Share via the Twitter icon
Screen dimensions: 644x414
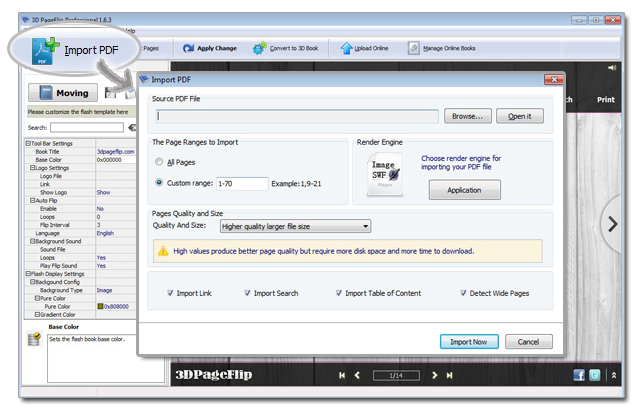click(x=594, y=375)
